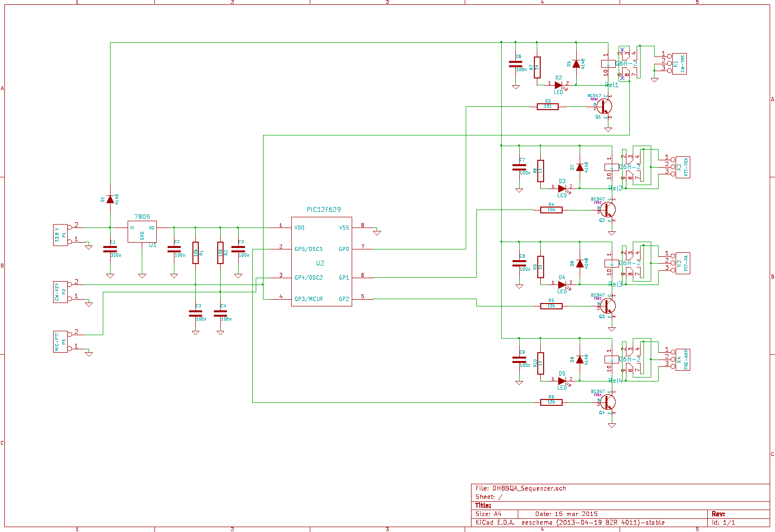Click the GP0 pin label
Viewport: 775px width, 532px height.
click(344, 249)
